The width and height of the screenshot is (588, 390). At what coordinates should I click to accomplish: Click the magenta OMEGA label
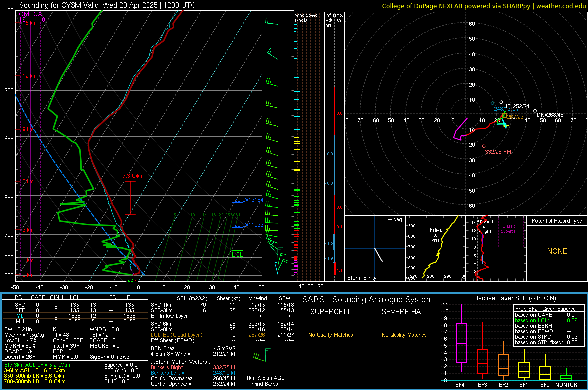(x=31, y=14)
